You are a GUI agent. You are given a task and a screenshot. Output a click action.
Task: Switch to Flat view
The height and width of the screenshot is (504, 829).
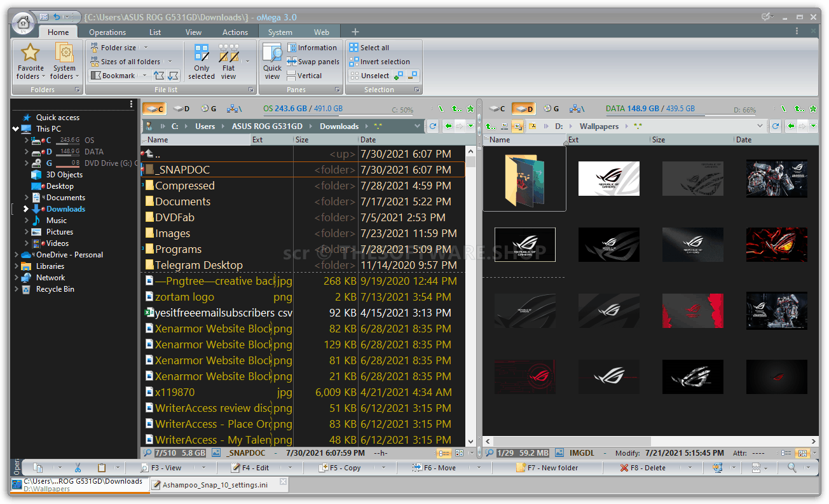tap(228, 62)
